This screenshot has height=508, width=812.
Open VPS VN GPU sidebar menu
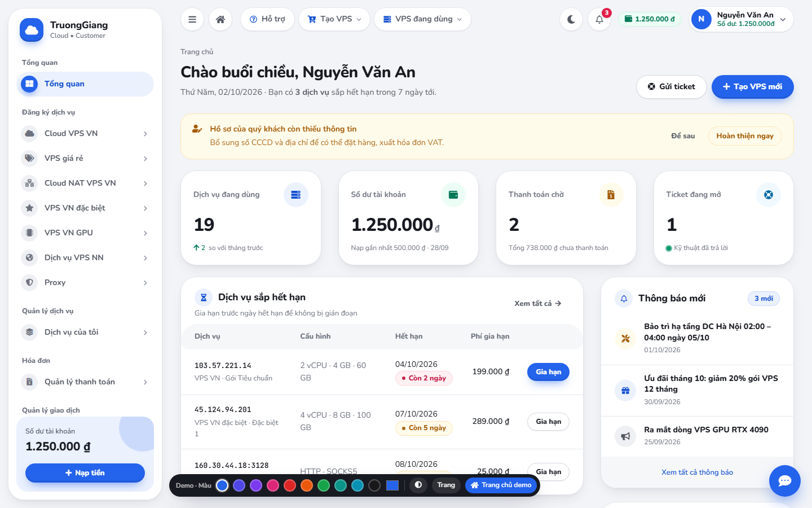coord(85,233)
